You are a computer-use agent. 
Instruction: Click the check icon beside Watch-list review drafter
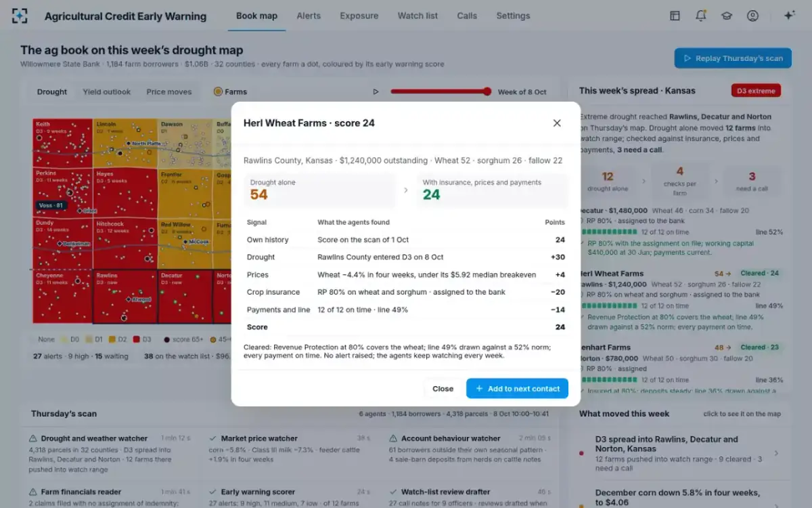pos(393,492)
